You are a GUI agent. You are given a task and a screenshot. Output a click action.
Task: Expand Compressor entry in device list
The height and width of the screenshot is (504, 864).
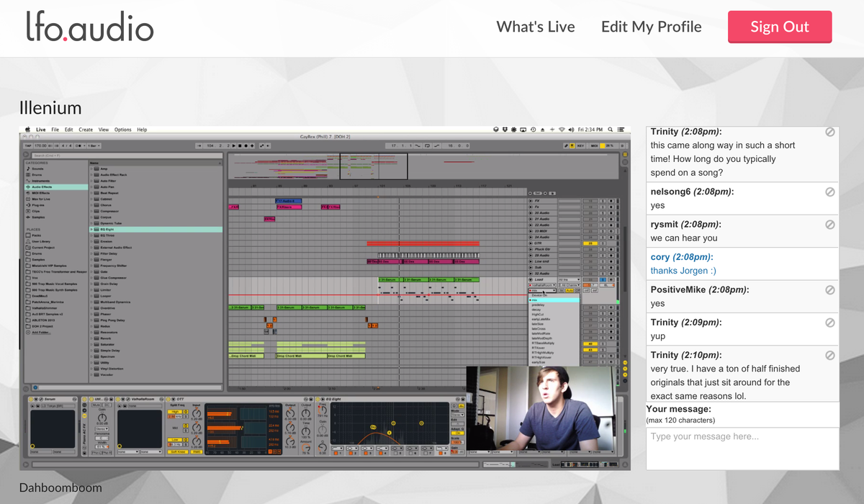(91, 211)
